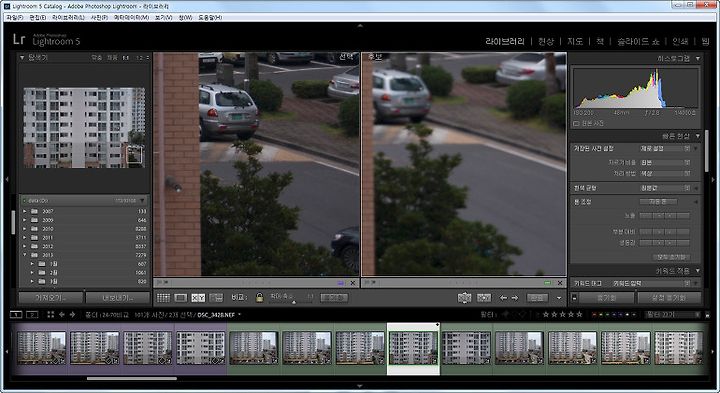Image resolution: width=720 pixels, height=393 pixels.
Task: Open the 흰색 균형 white balance dropdown
Action: (x=665, y=188)
